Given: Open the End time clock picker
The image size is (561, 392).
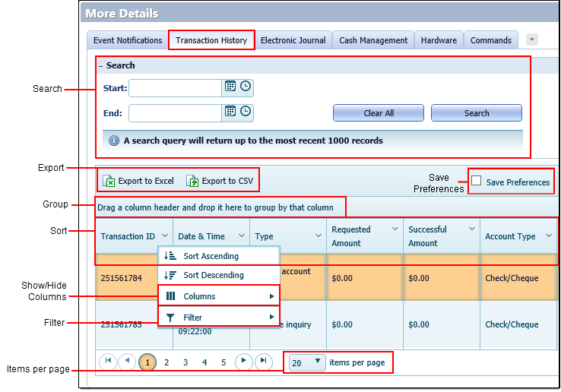Looking at the screenshot, I should 246,111.
